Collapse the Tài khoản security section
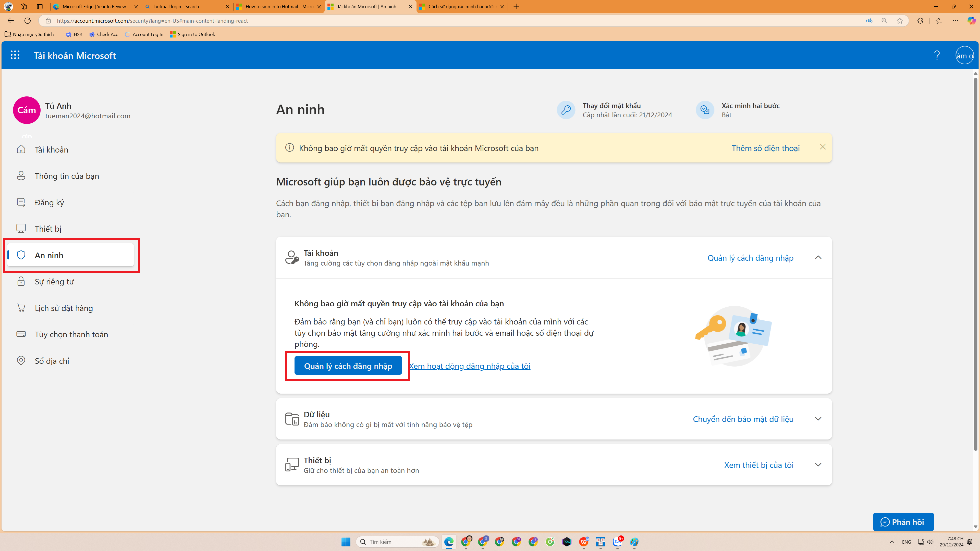This screenshot has height=551, width=980. (818, 257)
